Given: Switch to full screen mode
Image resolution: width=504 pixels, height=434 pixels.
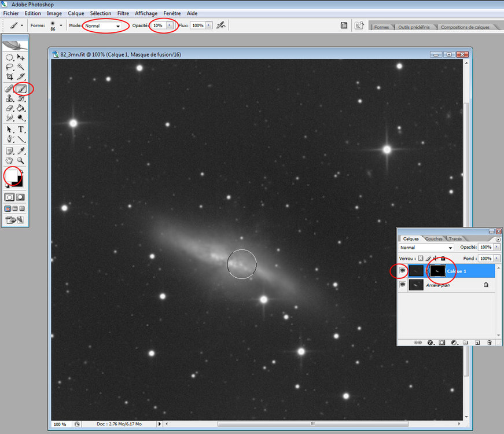Looking at the screenshot, I should click(x=22, y=209).
